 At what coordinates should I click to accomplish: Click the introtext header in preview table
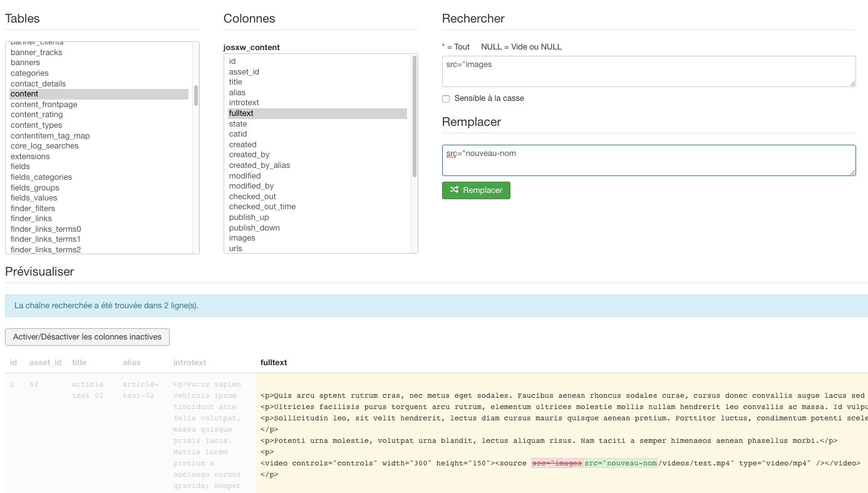190,363
